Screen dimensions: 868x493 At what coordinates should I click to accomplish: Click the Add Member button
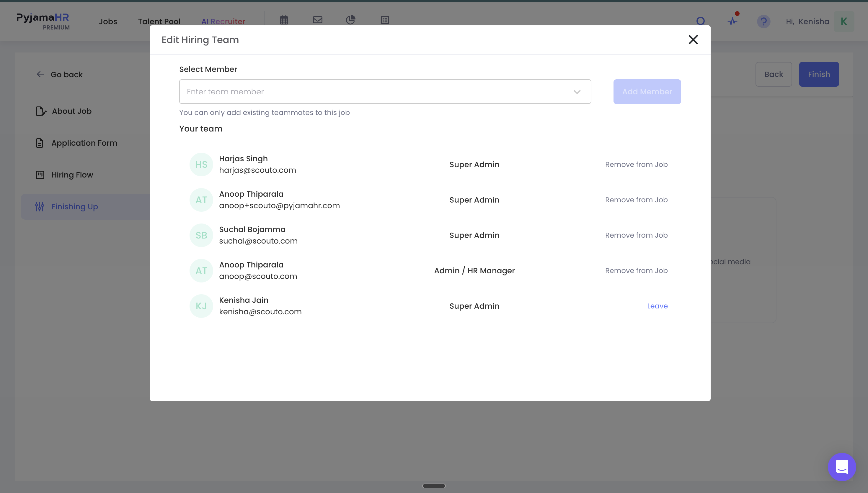pos(647,92)
